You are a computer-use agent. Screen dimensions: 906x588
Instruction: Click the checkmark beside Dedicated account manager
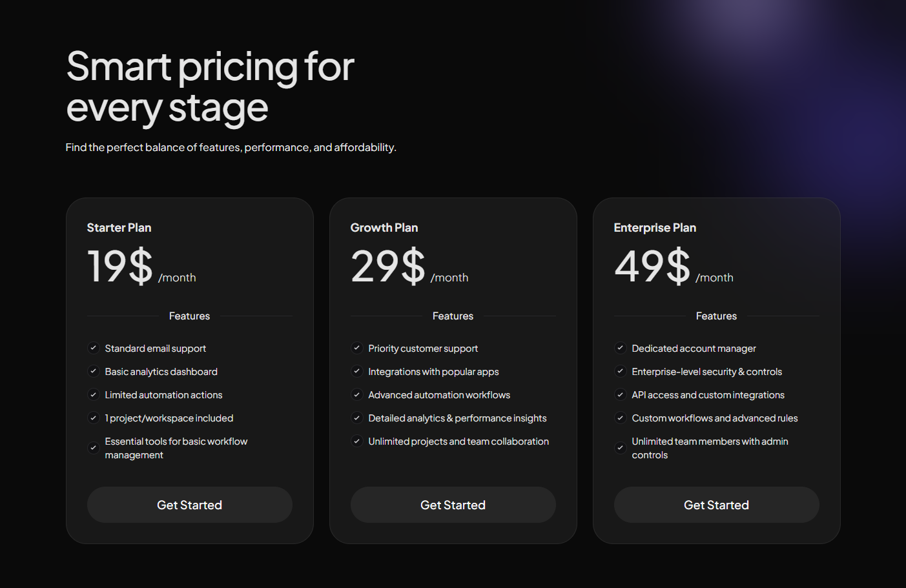tap(620, 348)
